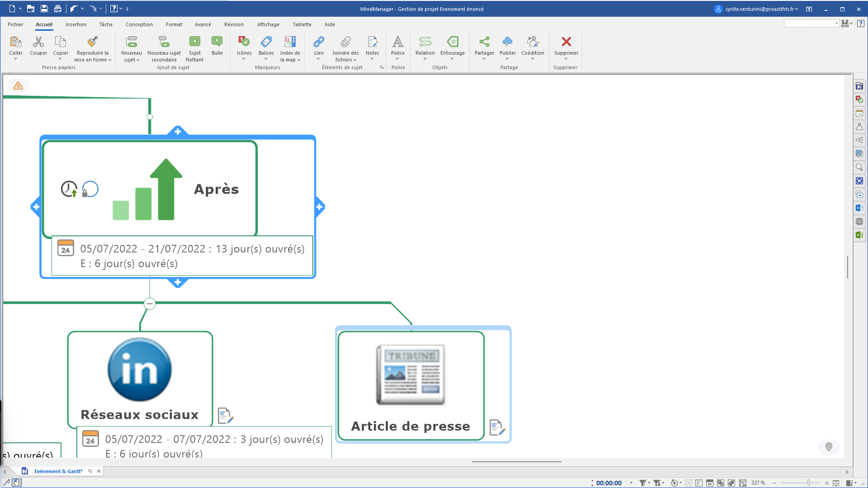Adjust the zoom slider handle
The image size is (868, 488).
pyautogui.click(x=808, y=483)
